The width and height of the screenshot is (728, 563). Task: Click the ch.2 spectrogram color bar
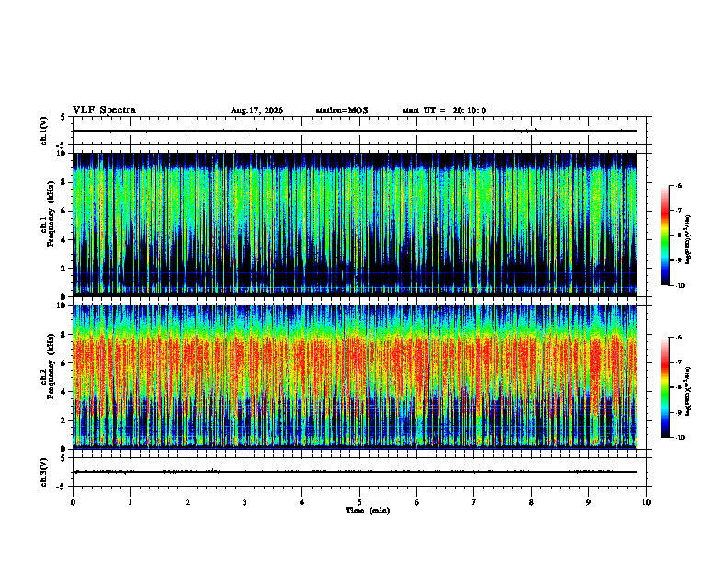click(x=665, y=387)
